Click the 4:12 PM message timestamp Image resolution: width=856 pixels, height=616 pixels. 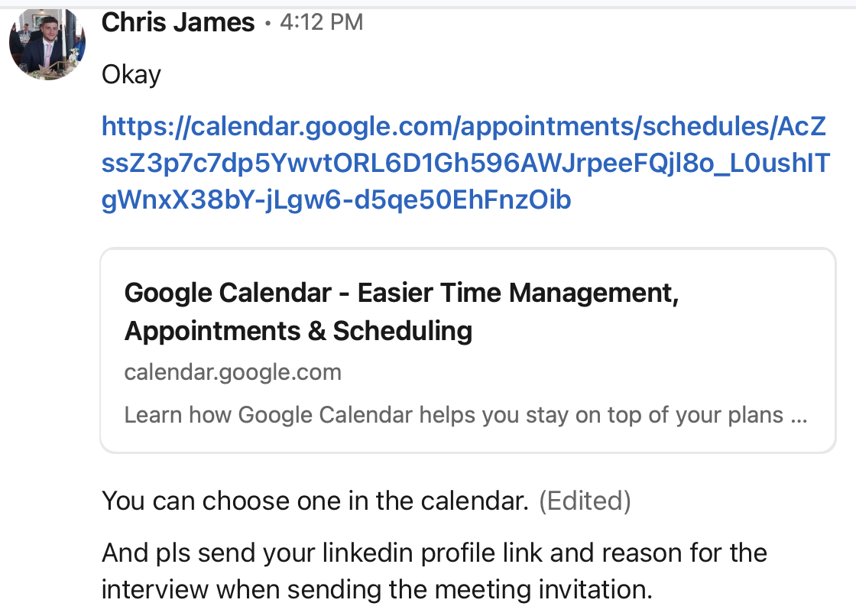tap(321, 23)
